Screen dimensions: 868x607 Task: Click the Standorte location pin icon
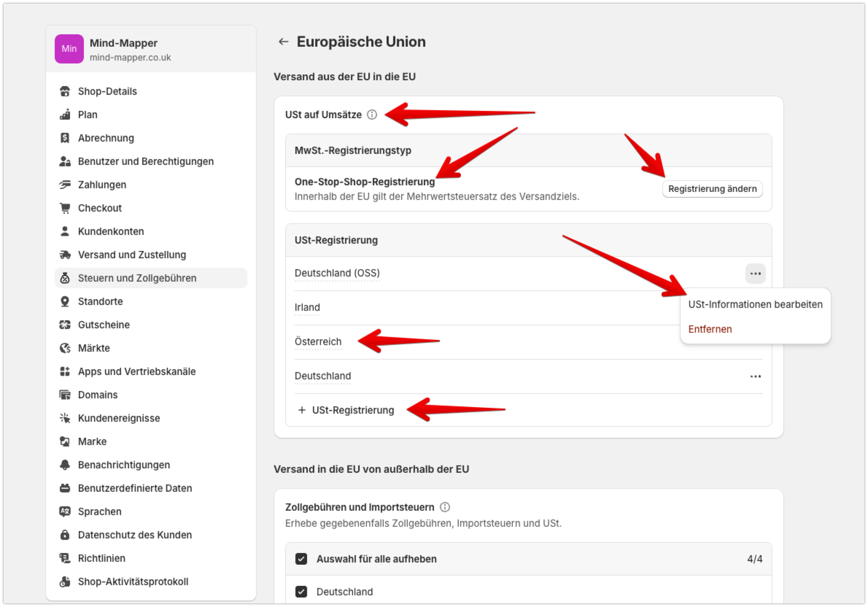65,301
